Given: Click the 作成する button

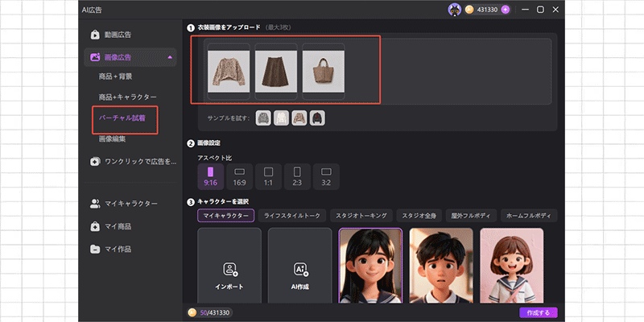Looking at the screenshot, I should (539, 313).
